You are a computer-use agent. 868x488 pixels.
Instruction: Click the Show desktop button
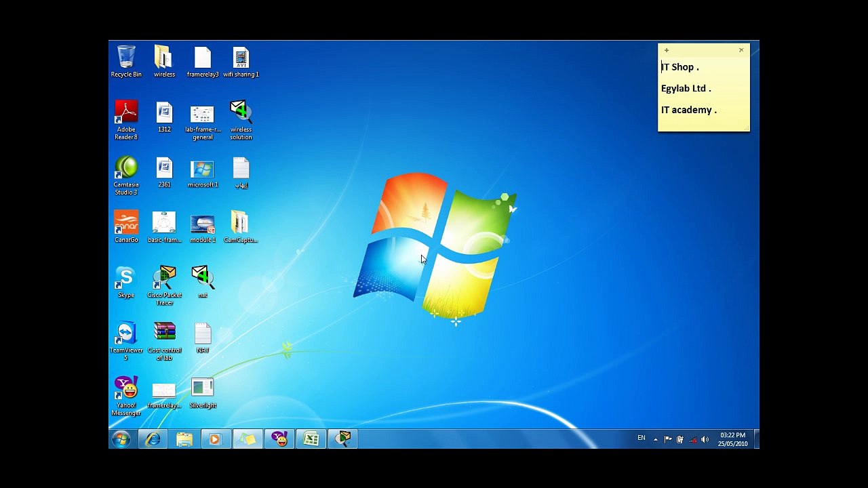click(x=756, y=439)
